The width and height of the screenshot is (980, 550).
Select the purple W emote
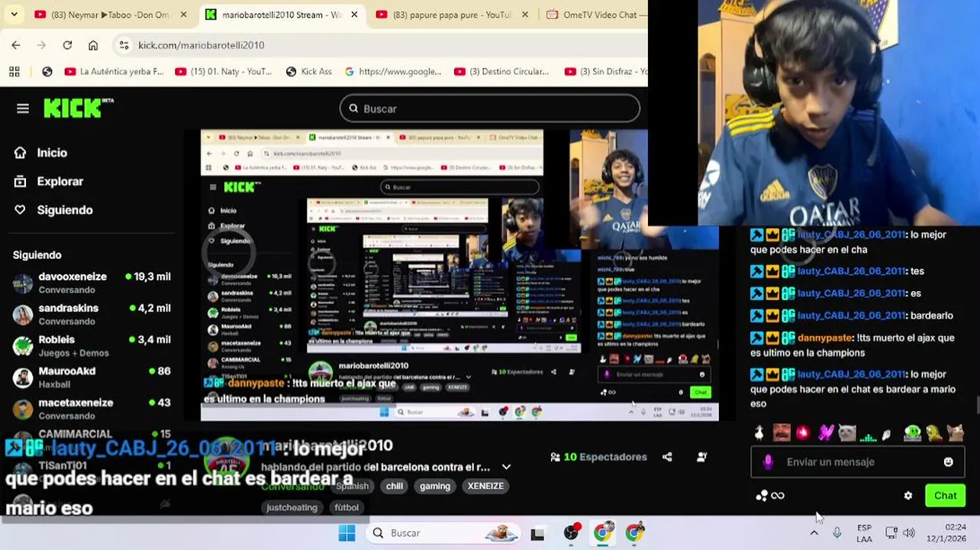[x=825, y=433]
